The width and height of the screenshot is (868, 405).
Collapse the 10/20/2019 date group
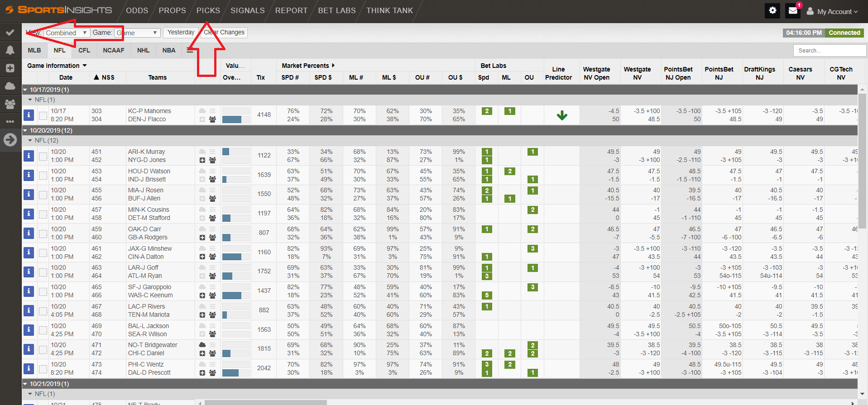click(x=25, y=131)
